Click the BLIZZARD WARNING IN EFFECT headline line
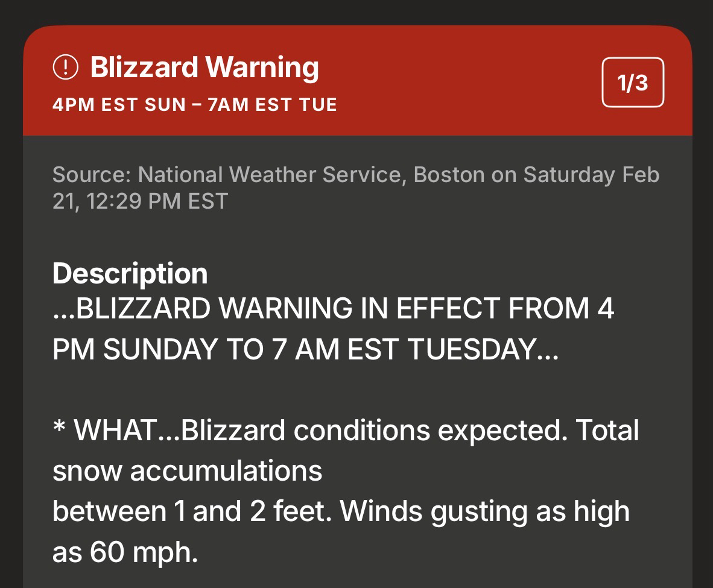The width and height of the screenshot is (713, 588). point(333,309)
